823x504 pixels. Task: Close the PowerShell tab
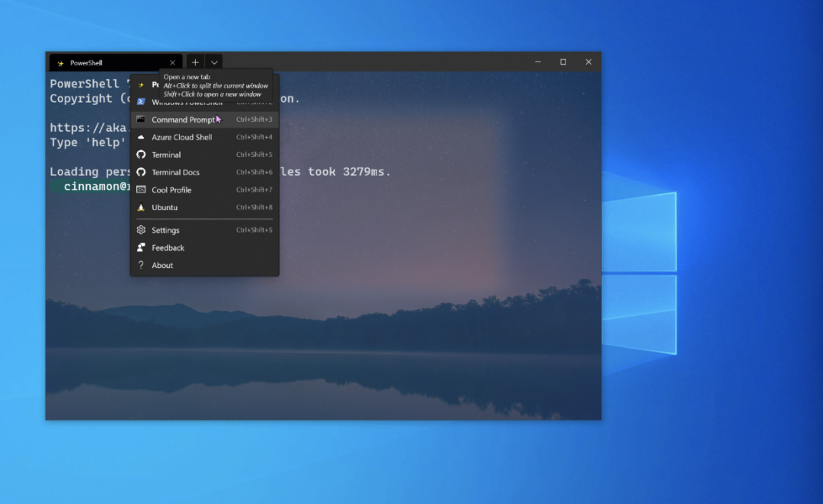[x=172, y=62]
